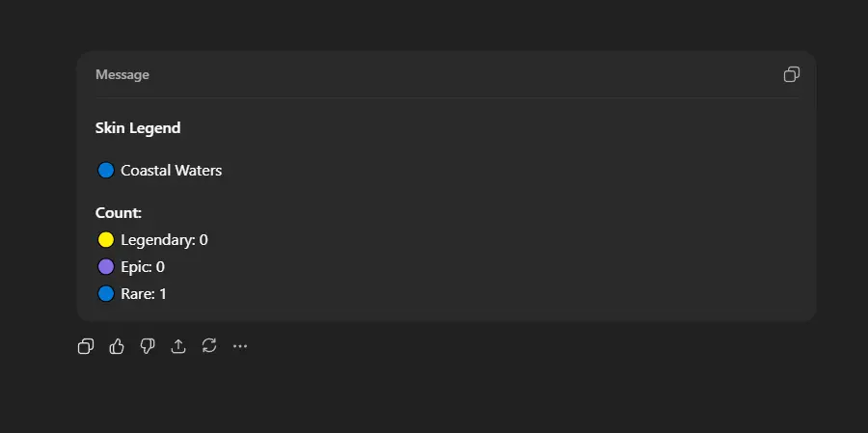
Task: Copy the response using the icon below the card
Action: click(x=86, y=346)
